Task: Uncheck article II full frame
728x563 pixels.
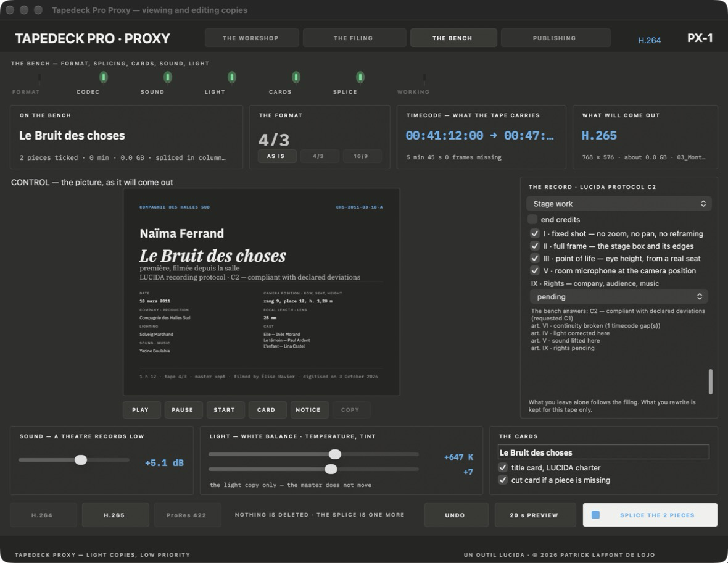Action: [x=535, y=246]
